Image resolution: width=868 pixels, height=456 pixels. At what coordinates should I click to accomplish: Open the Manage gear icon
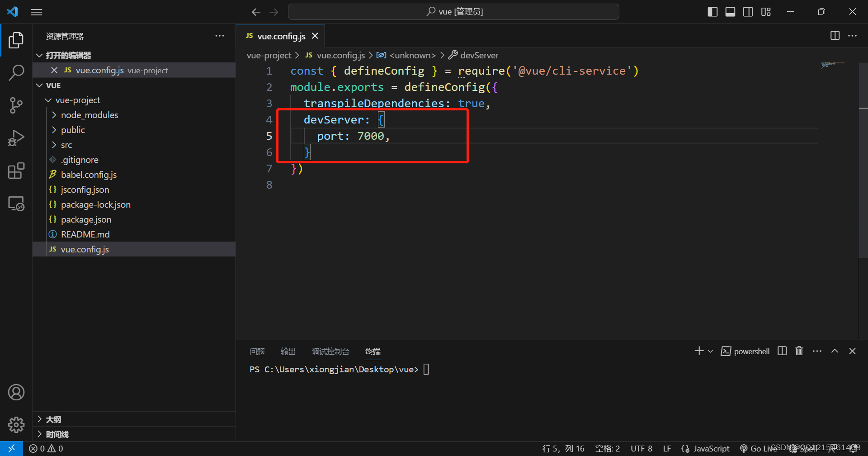click(16, 424)
